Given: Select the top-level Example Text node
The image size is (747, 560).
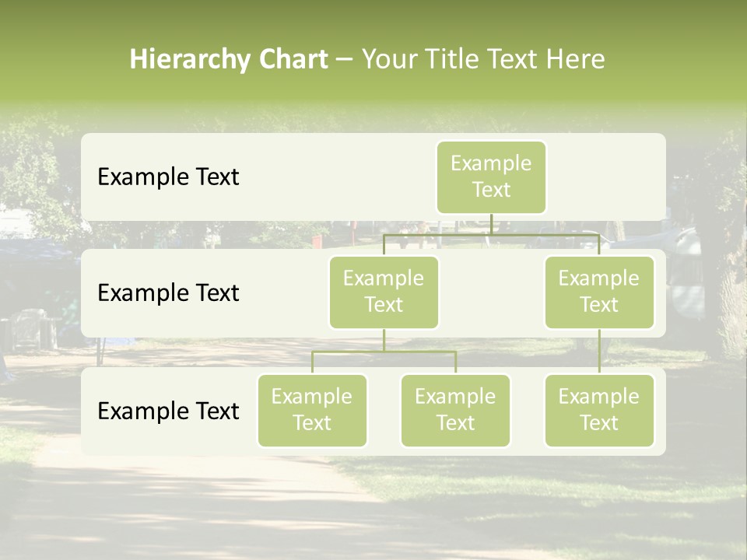Looking at the screenshot, I should tap(491, 177).
